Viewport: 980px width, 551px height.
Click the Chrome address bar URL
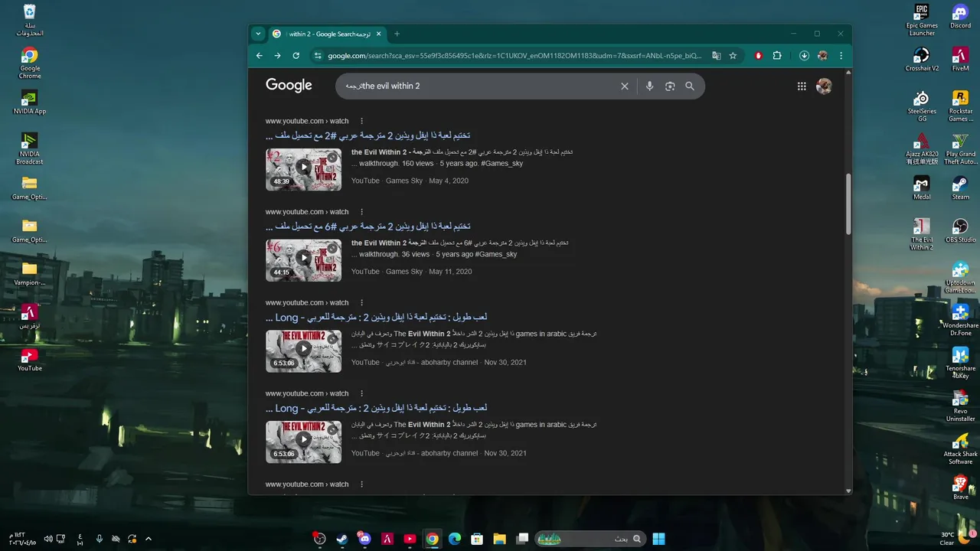pyautogui.click(x=514, y=55)
